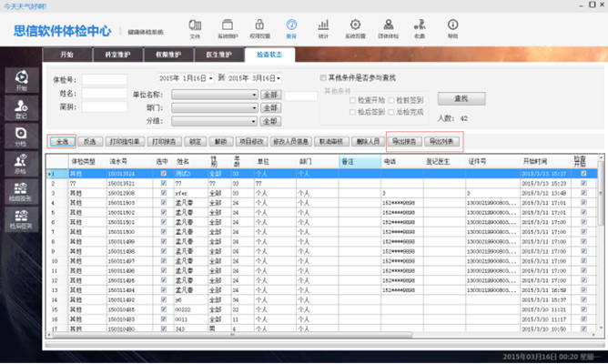
Task: Click the 全选 select-all button
Action: click(62, 142)
